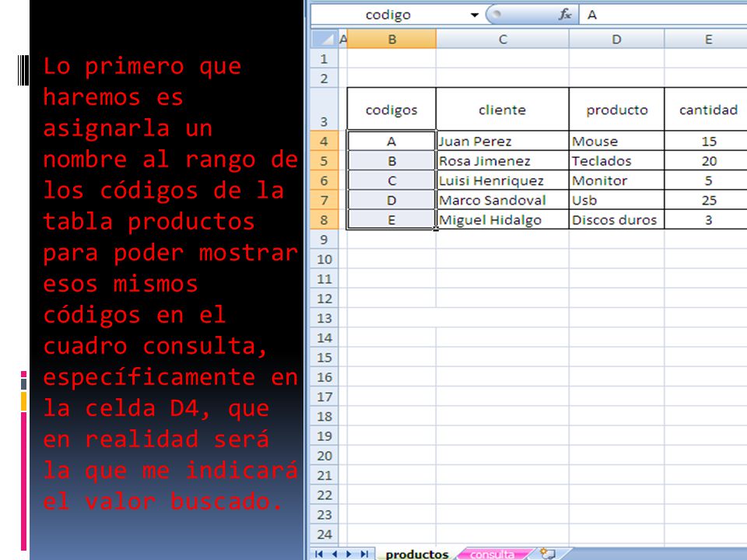Select cell with code A
Viewport: 747px width, 560px height.
391,141
